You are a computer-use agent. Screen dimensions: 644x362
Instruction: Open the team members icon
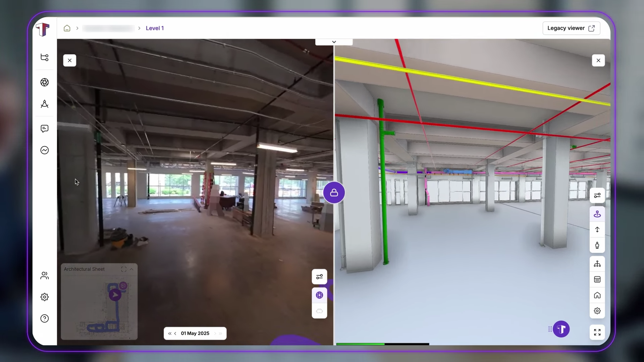[44, 276]
